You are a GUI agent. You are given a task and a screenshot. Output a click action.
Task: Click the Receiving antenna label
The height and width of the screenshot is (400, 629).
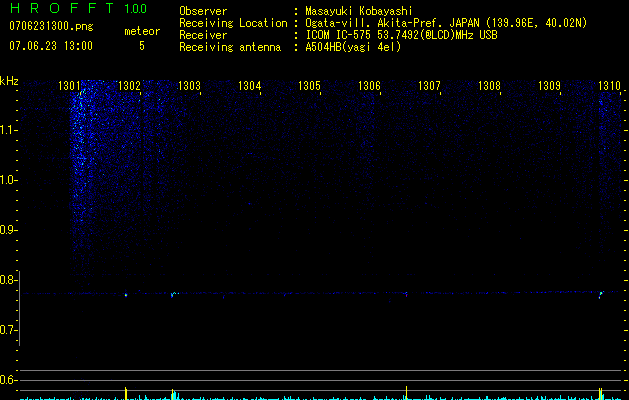click(x=230, y=47)
